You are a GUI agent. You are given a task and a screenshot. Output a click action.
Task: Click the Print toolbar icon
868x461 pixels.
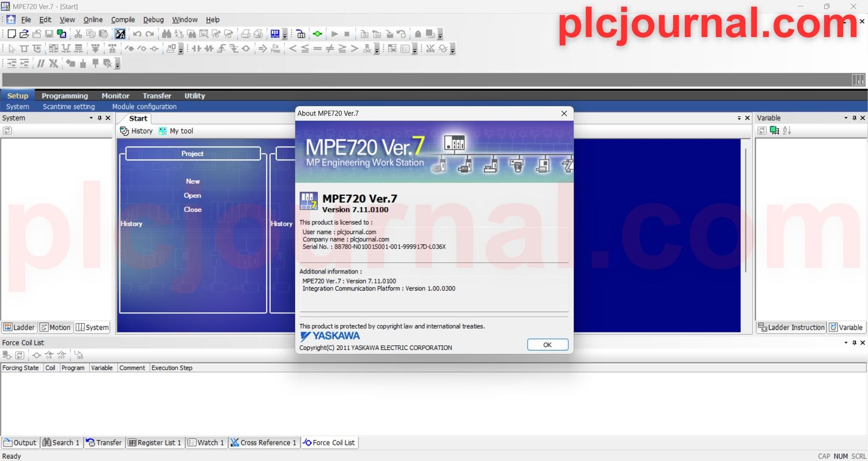[246, 34]
